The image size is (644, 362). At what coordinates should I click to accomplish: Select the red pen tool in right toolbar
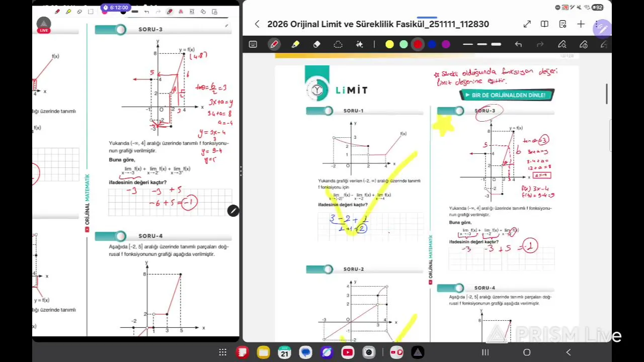tap(274, 44)
